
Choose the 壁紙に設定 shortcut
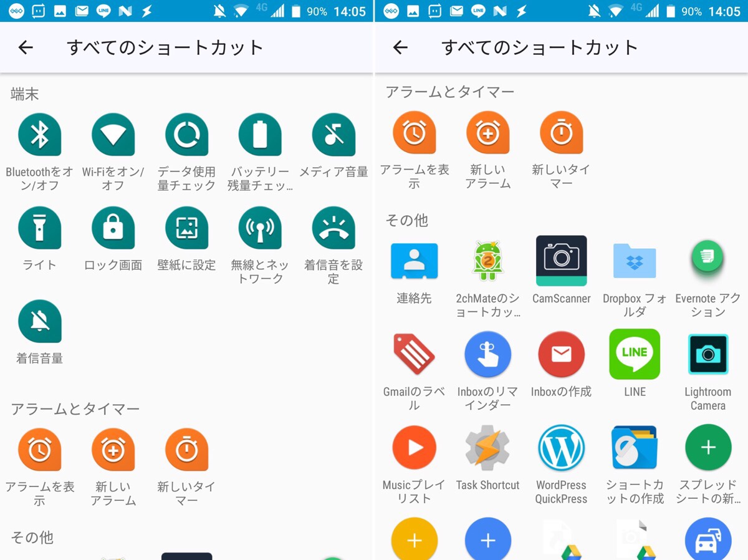pos(187,228)
